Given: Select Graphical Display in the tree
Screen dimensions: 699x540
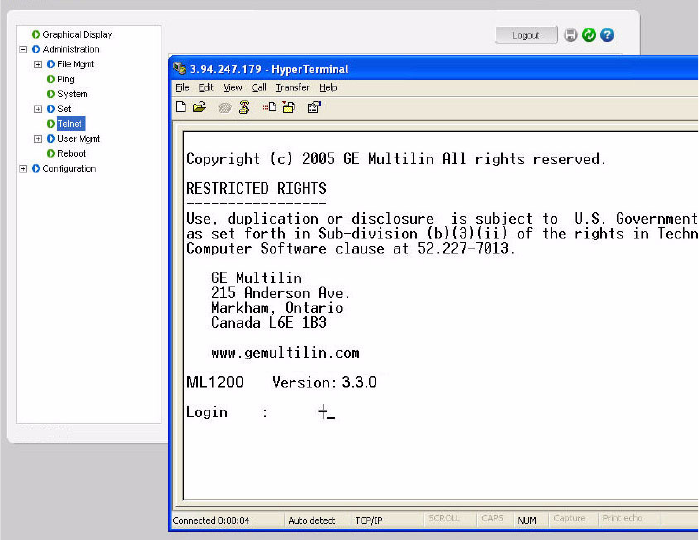Looking at the screenshot, I should coord(77,34).
